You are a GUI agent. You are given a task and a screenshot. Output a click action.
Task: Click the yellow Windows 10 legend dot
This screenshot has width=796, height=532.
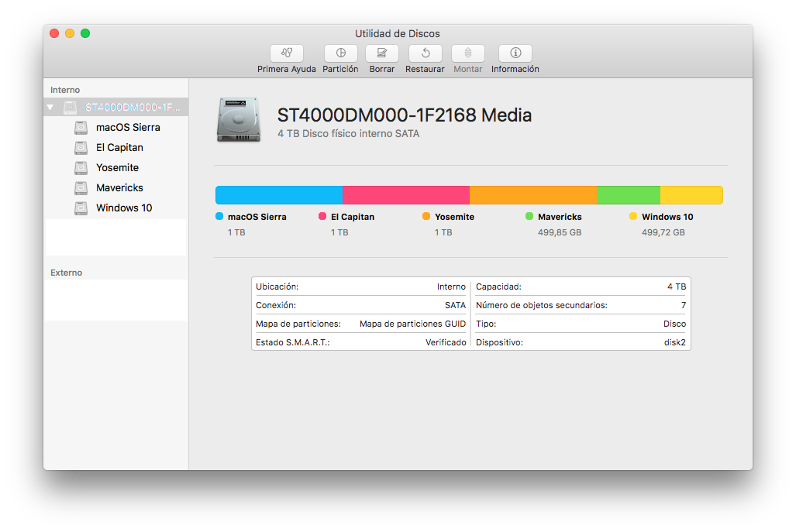click(633, 216)
